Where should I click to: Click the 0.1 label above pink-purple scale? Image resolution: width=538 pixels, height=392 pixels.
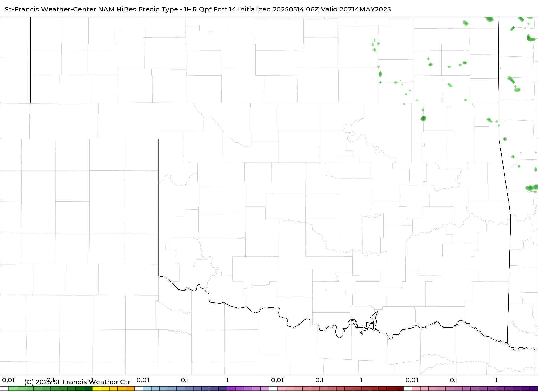pos(454,380)
